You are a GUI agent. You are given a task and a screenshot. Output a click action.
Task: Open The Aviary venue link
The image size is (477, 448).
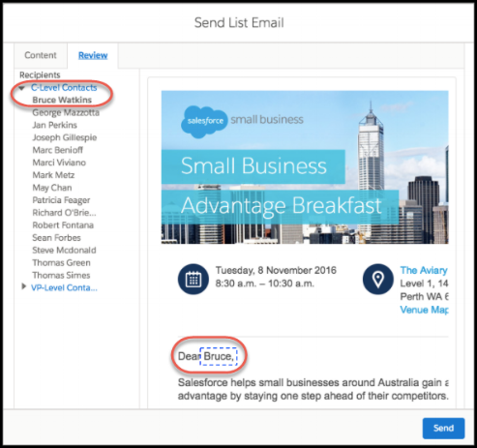coord(424,270)
